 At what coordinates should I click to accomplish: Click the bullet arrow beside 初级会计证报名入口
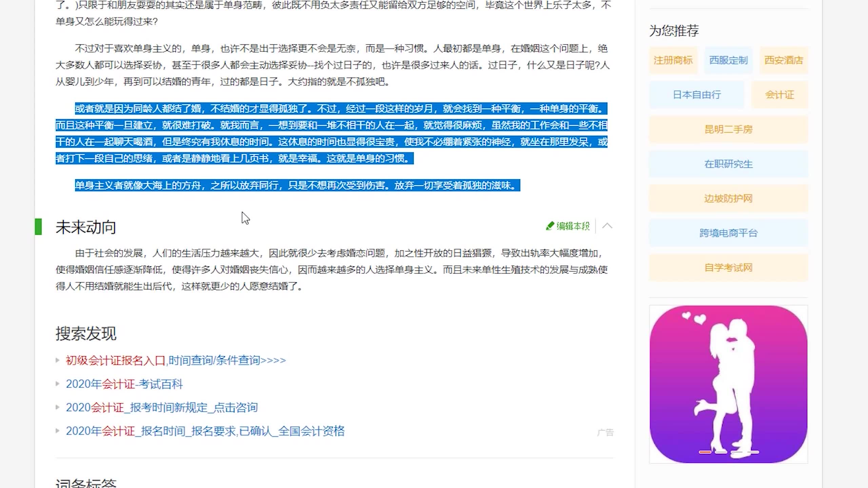tap(58, 360)
